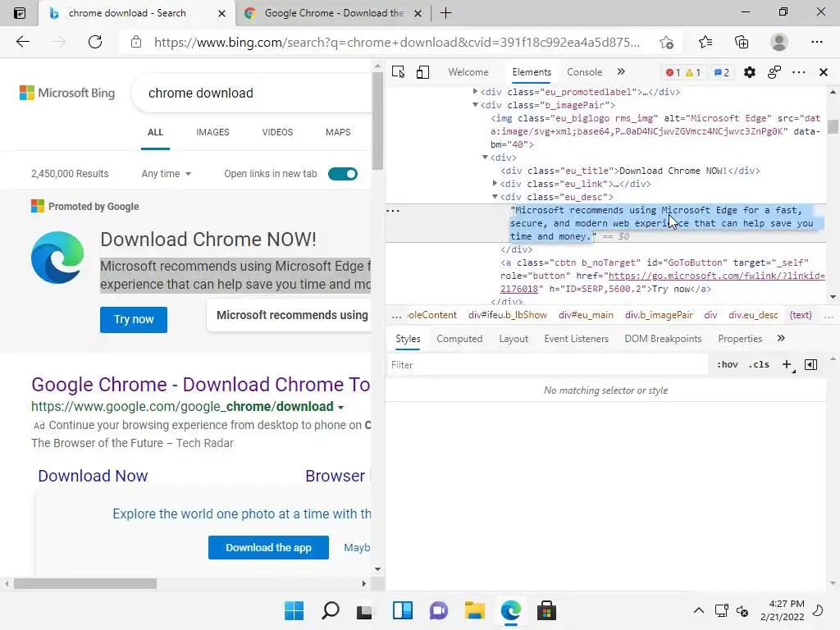This screenshot has width=840, height=630.
Task: Click the errors count badge
Action: pyautogui.click(x=673, y=72)
